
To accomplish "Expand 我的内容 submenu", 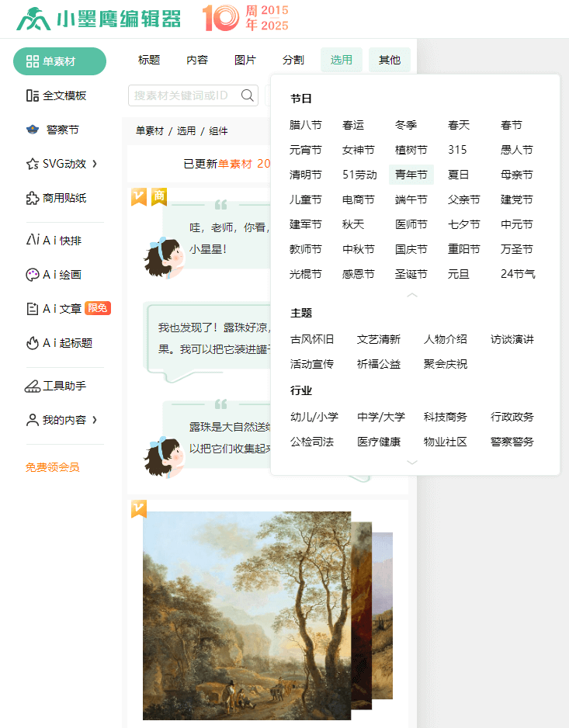I will tap(95, 420).
